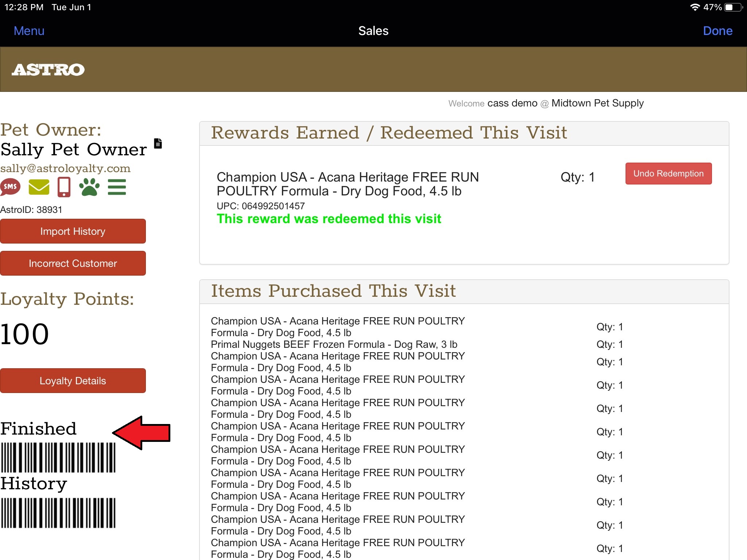Tap the battery indicator in status bar
Screen dimensions: 747x560
(732, 7)
